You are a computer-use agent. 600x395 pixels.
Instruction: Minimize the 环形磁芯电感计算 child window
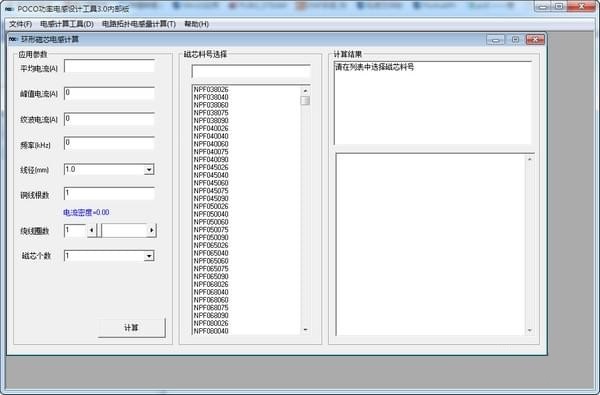[x=496, y=39]
